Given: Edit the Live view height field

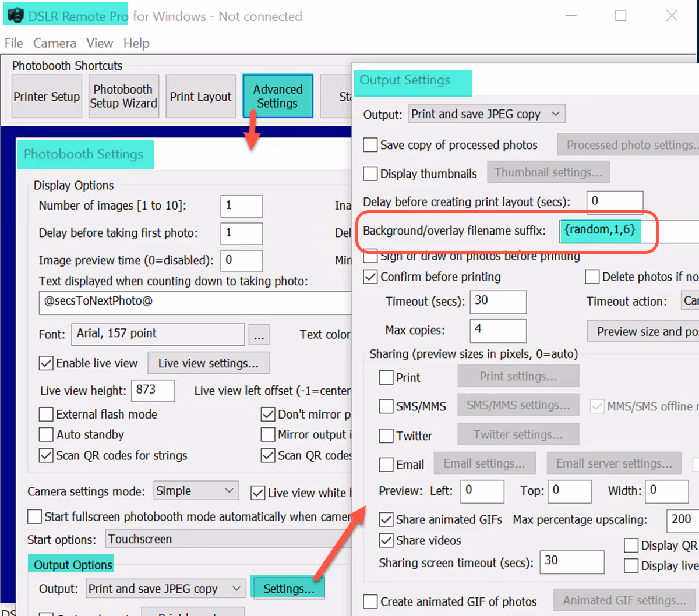Looking at the screenshot, I should tap(153, 391).
